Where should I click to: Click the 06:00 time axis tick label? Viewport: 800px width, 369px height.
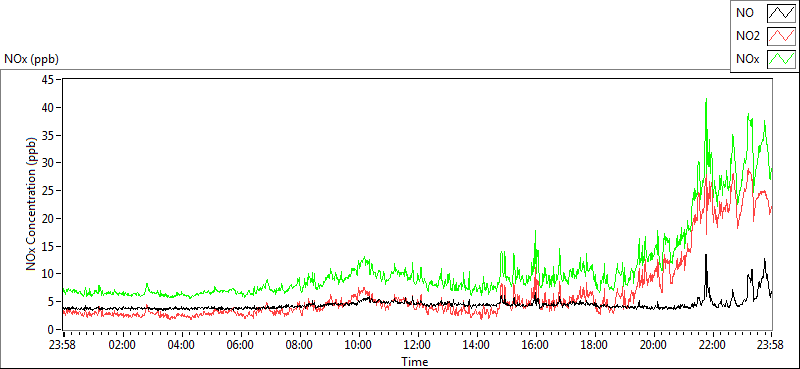(240, 345)
